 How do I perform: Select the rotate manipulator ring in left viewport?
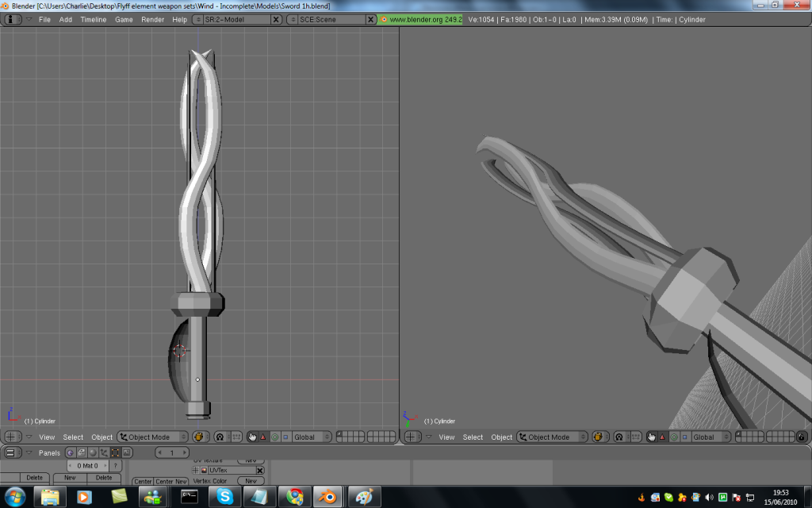274,437
